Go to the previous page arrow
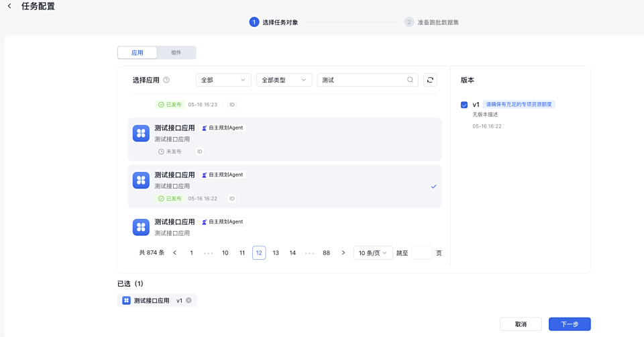Screen dimensions: 644x337 coord(174,253)
